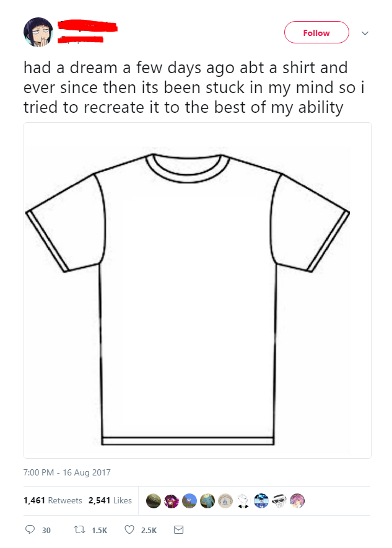Like the tweet with heart icon
This screenshot has width=392, height=548.
(129, 530)
